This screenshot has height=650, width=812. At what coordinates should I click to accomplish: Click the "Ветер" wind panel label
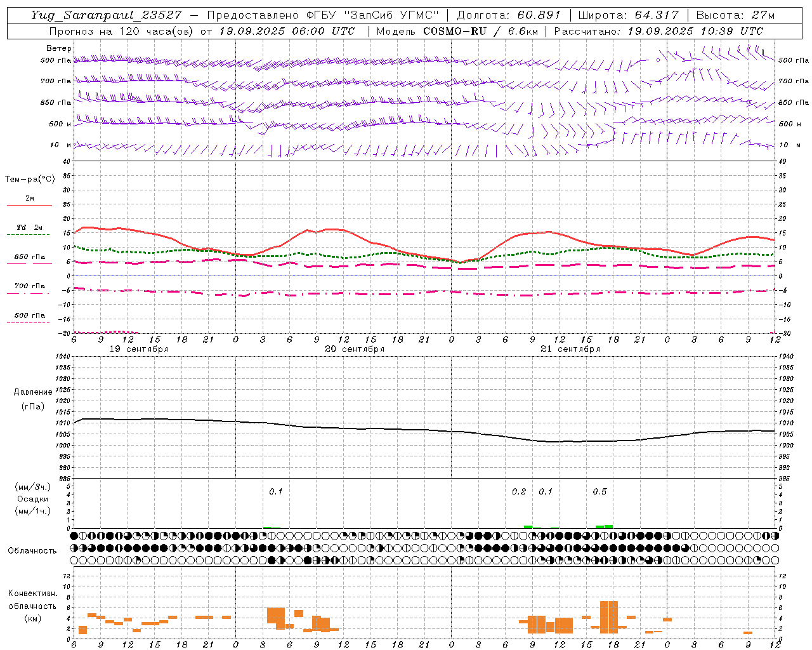click(x=59, y=48)
